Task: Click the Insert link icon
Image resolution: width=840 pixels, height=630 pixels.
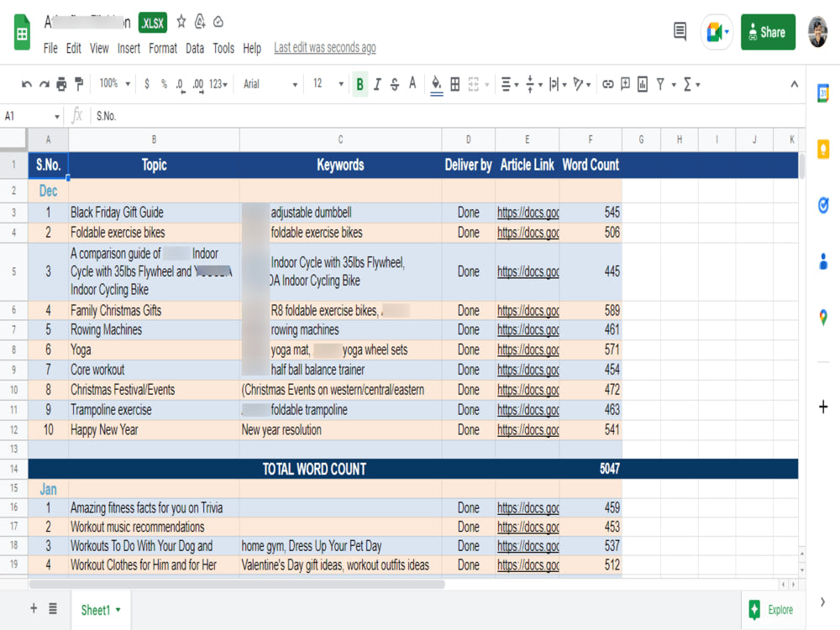Action: click(x=607, y=84)
